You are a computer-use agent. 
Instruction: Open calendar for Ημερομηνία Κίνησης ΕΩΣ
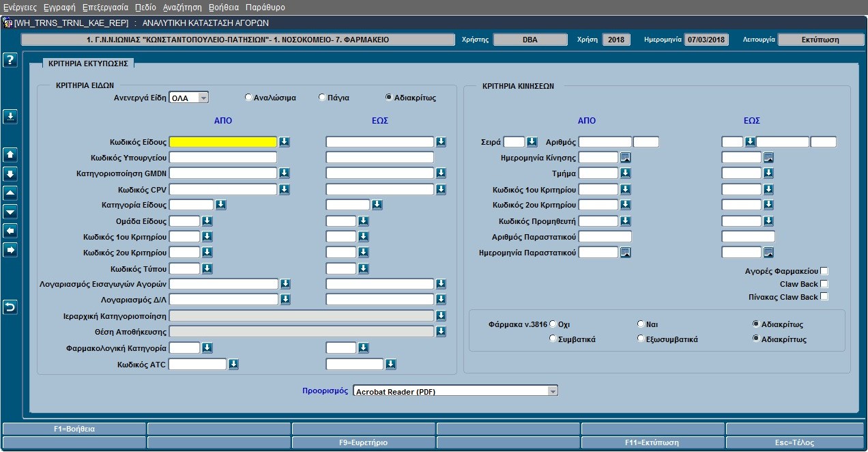pyautogui.click(x=768, y=158)
